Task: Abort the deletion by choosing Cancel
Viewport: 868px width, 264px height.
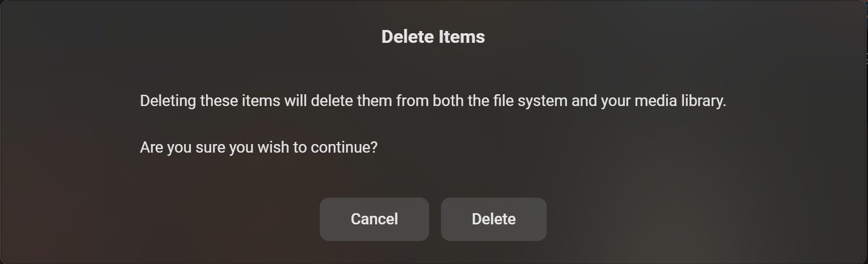Action: 374,219
